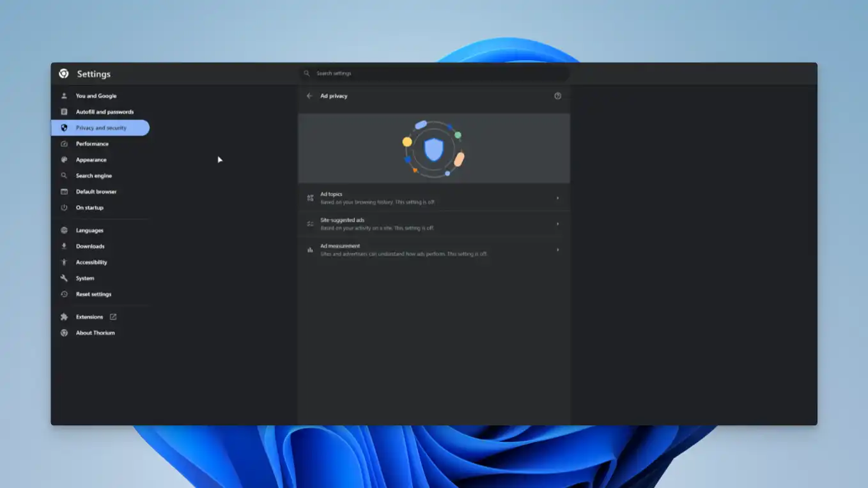Screen dimensions: 868x488
Task: Open the Ad privacy help button
Action: click(557, 96)
